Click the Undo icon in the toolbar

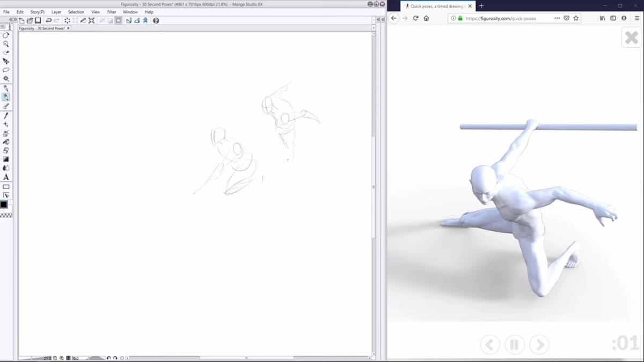[x=48, y=20]
